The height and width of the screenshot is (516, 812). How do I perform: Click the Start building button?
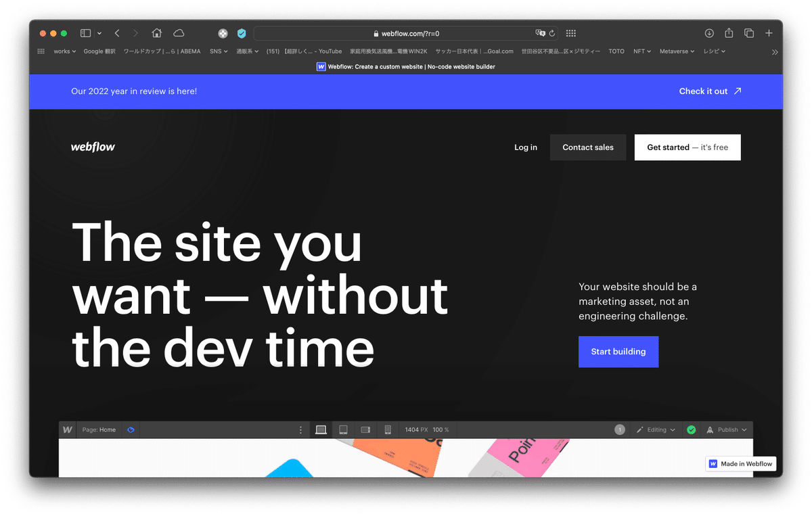coord(618,352)
